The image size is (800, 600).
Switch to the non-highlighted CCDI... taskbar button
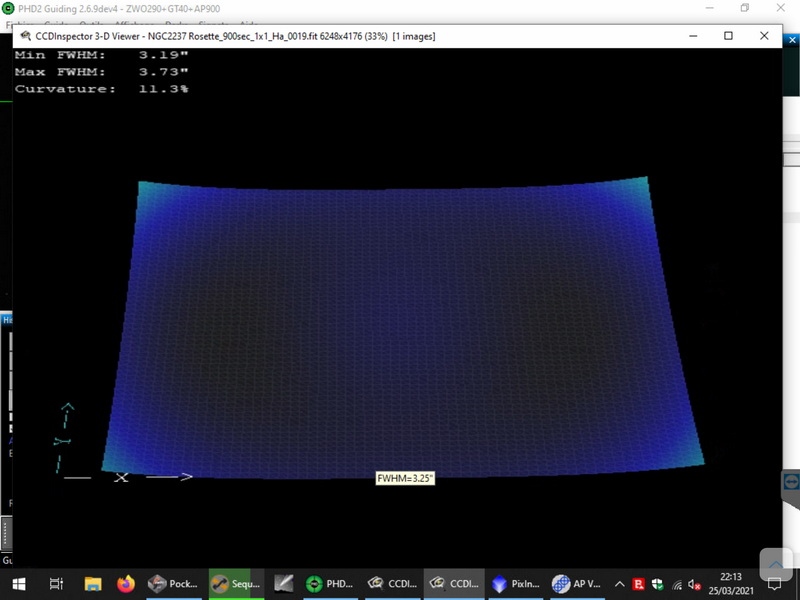pyautogui.click(x=393, y=583)
